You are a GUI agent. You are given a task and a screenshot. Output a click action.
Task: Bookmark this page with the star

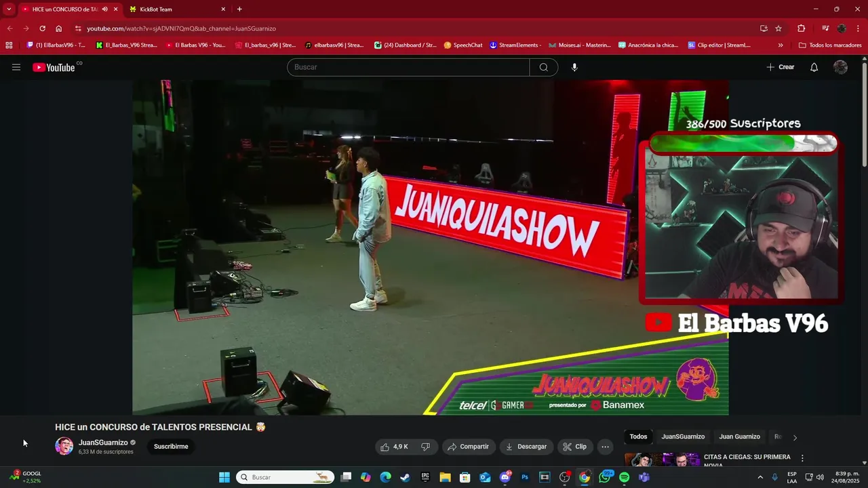(778, 28)
